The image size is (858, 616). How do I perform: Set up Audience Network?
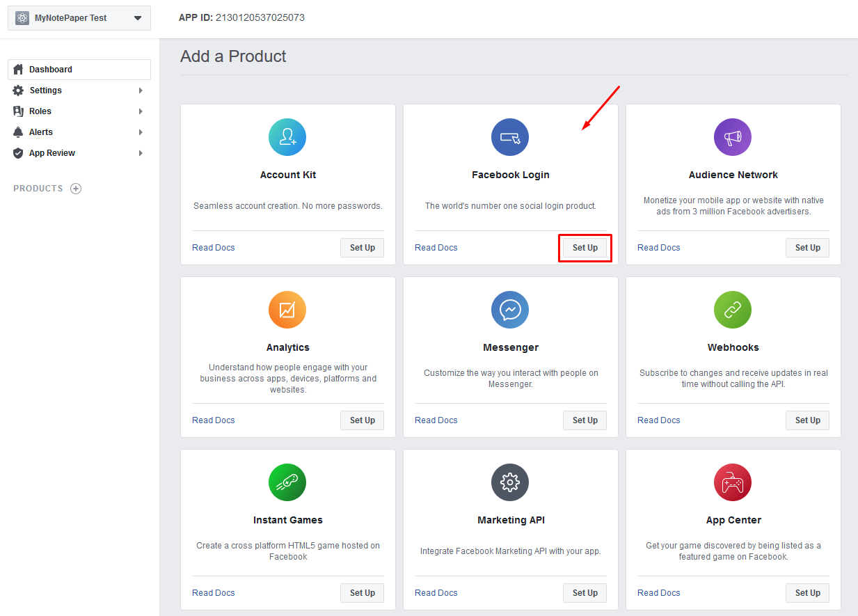click(807, 248)
